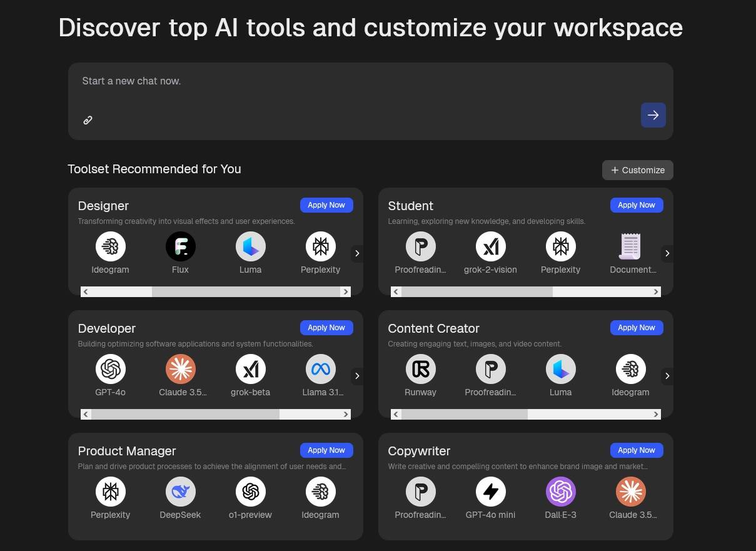The height and width of the screenshot is (551, 756).
Task: Select the GPT-4o mini icon under Copywriter
Action: tap(490, 492)
